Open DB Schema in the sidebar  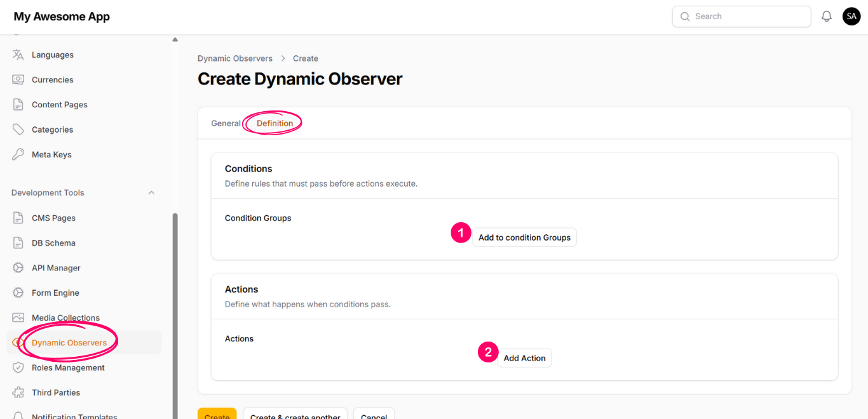point(53,243)
